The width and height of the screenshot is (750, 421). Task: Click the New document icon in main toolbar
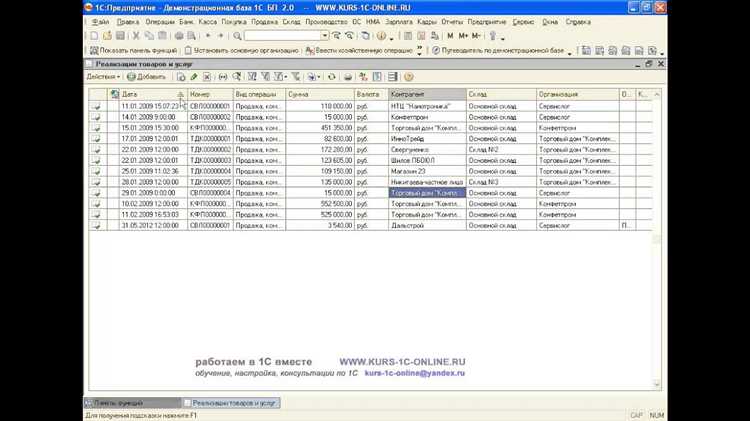[94, 36]
